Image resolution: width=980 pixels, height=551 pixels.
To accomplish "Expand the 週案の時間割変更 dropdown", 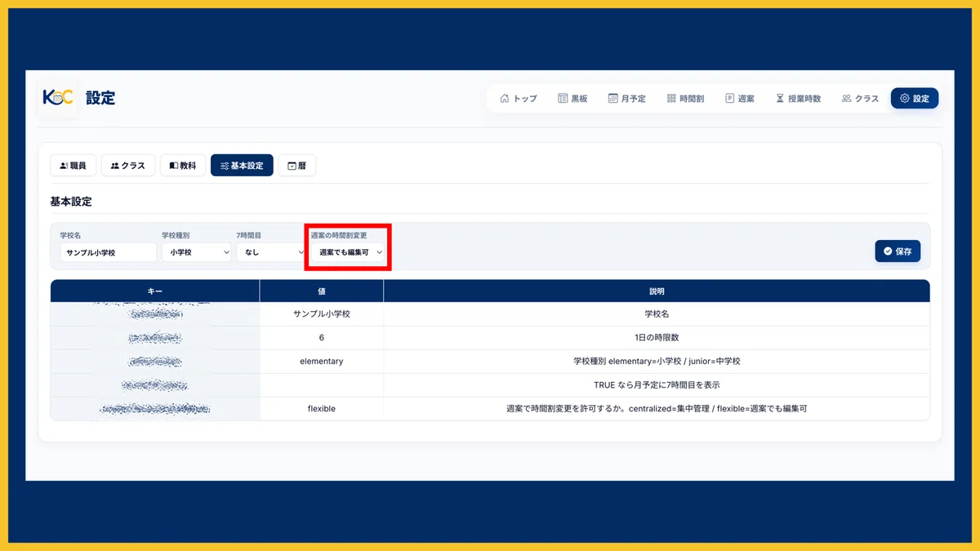I will pyautogui.click(x=348, y=252).
